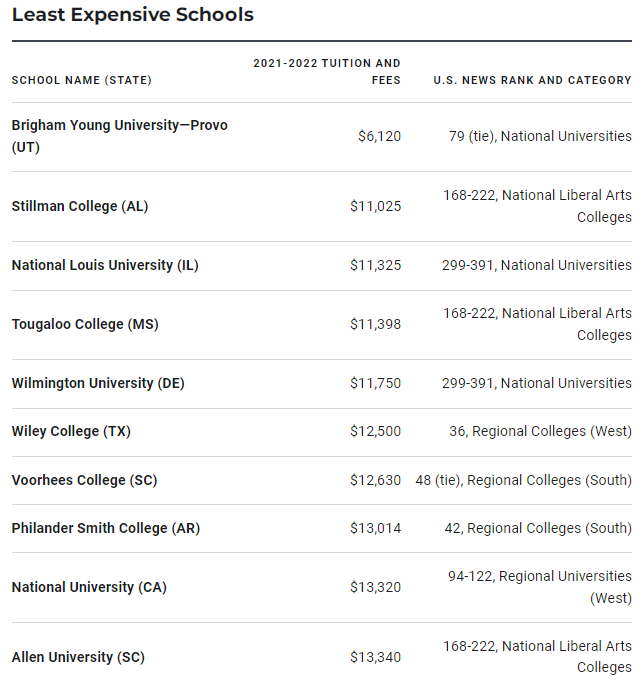Image resolution: width=644 pixels, height=688 pixels.
Task: Click the 79 (tie), National Universities rank
Action: [x=540, y=136]
